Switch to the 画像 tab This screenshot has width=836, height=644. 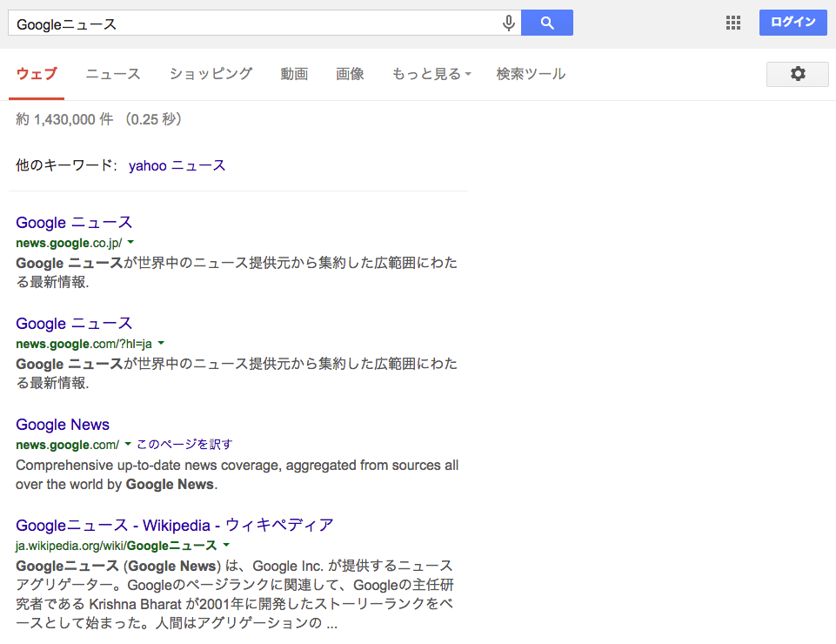350,74
